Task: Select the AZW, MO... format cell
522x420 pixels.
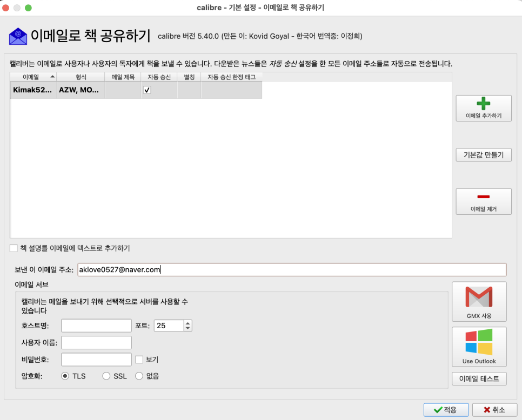Action: (81, 90)
